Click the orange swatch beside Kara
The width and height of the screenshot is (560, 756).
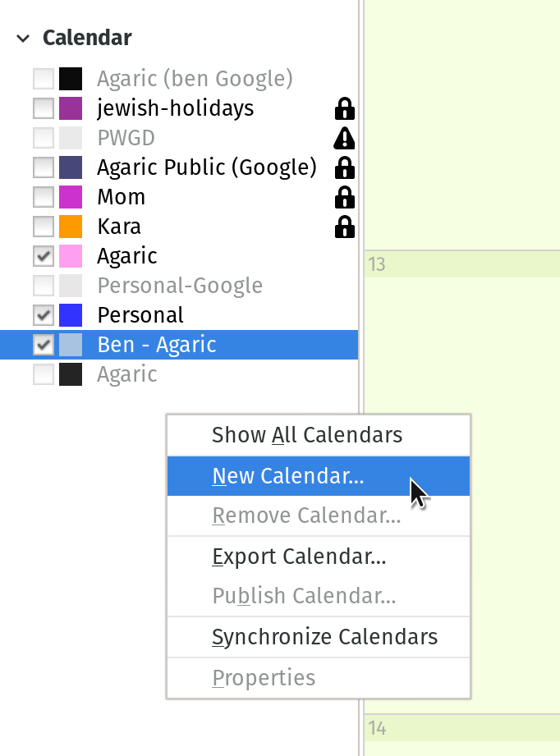click(x=72, y=226)
